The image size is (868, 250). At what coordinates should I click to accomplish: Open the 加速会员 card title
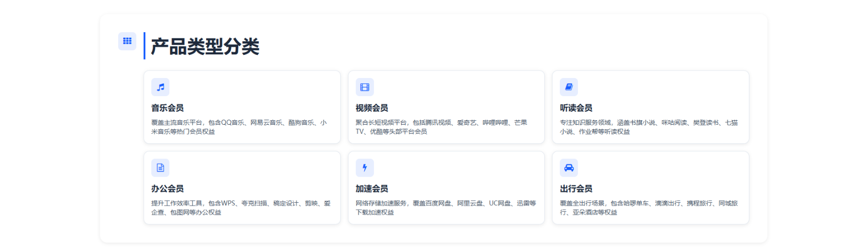pyautogui.click(x=371, y=189)
